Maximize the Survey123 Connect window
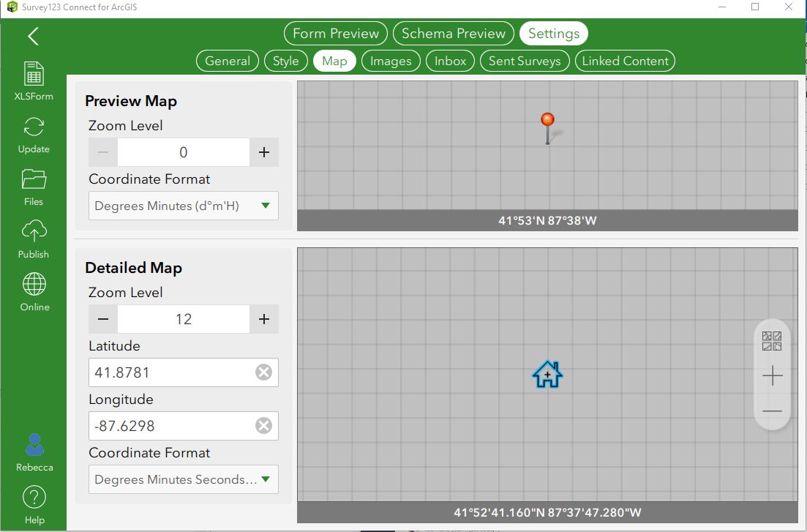 tap(755, 7)
